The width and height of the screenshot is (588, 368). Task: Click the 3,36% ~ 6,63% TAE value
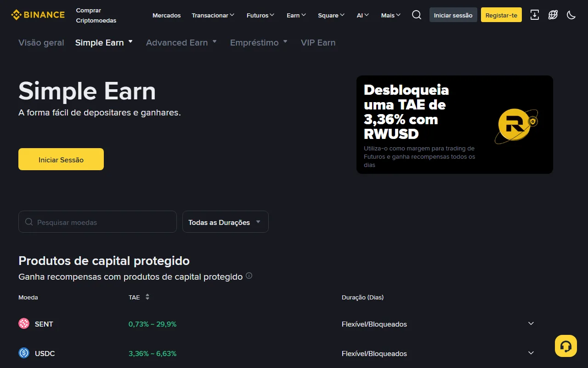point(153,353)
